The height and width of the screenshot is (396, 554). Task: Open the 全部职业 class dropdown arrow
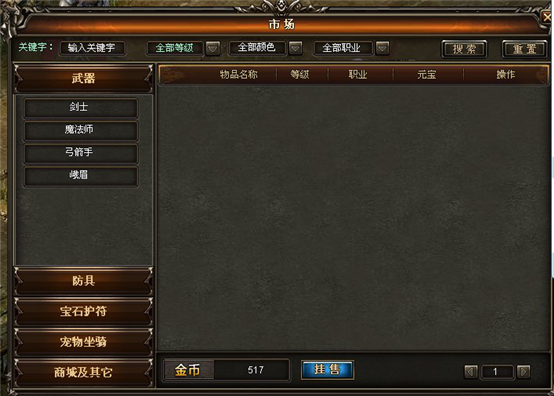[x=382, y=48]
